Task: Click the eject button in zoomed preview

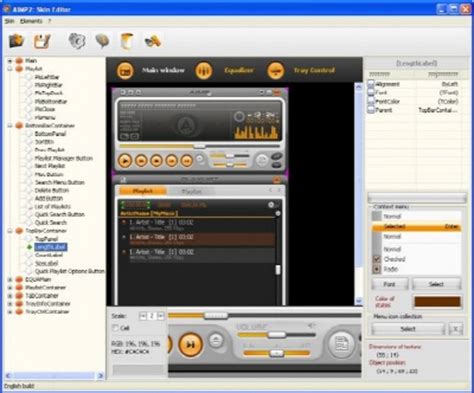Action: (216, 340)
